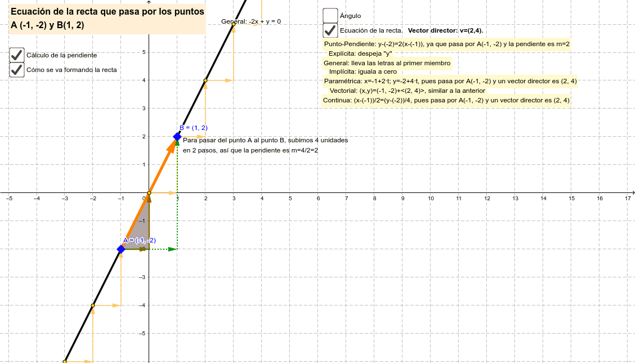
Task: Enable the 'Ángulo' checkbox
Action: click(x=330, y=16)
